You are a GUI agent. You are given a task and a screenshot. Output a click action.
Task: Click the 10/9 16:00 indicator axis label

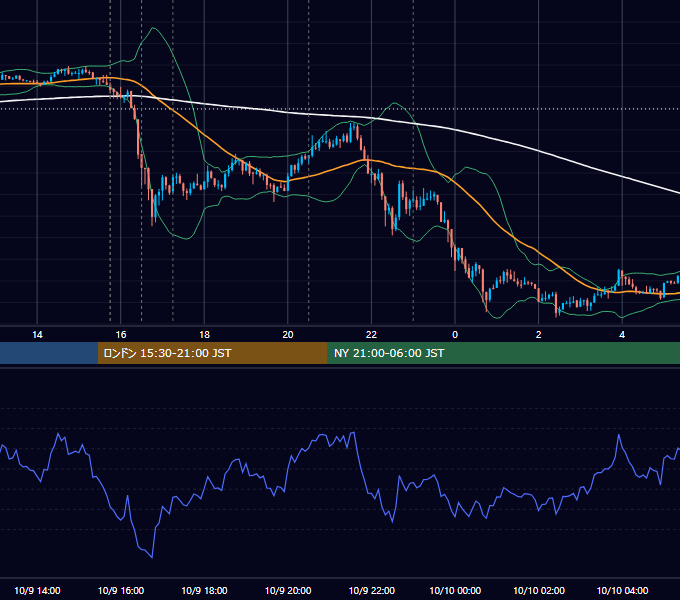(x=121, y=590)
